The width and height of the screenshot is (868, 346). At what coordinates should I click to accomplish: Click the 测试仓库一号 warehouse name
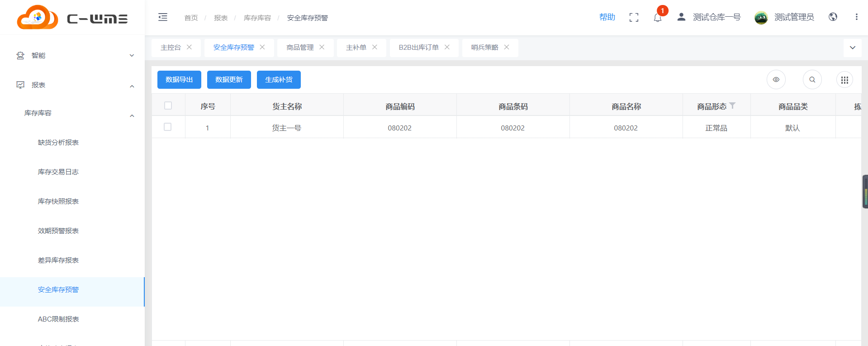[x=716, y=17]
